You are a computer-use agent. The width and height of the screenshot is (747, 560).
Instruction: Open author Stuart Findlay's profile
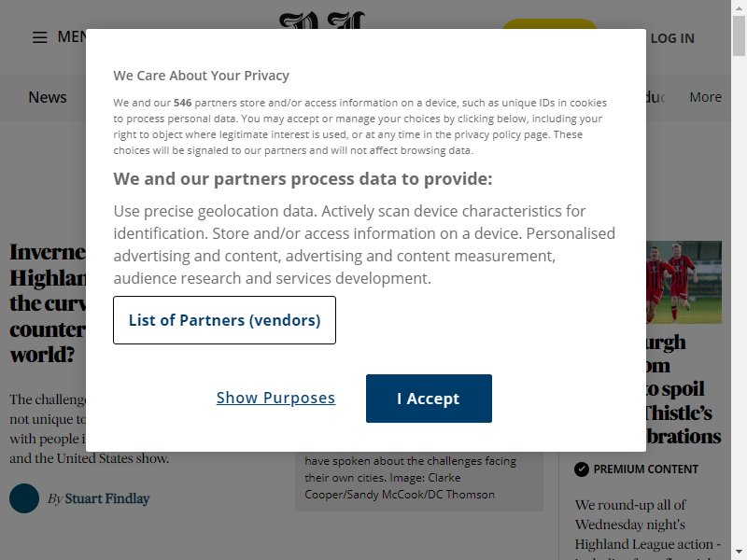pyautogui.click(x=107, y=498)
